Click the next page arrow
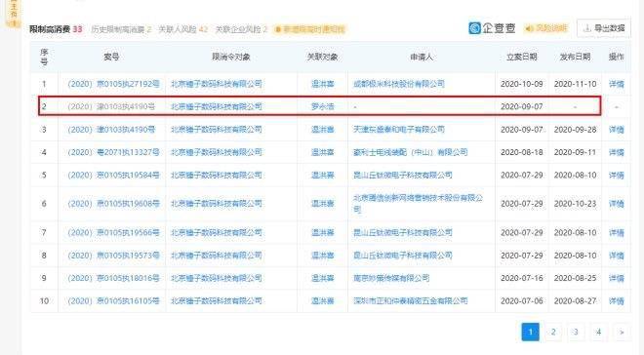This screenshot has height=355, width=644. pyautogui.click(x=622, y=332)
